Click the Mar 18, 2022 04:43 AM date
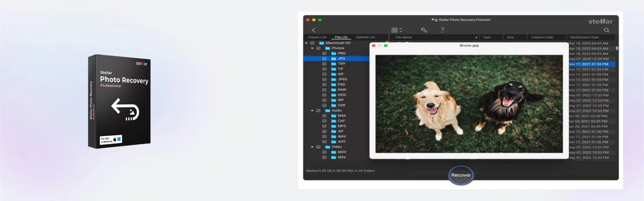 pyautogui.click(x=589, y=43)
